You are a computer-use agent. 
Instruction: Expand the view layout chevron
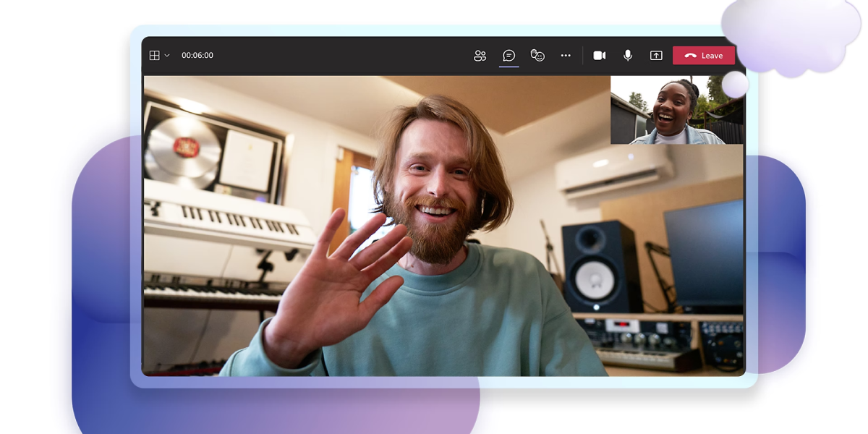pos(167,56)
